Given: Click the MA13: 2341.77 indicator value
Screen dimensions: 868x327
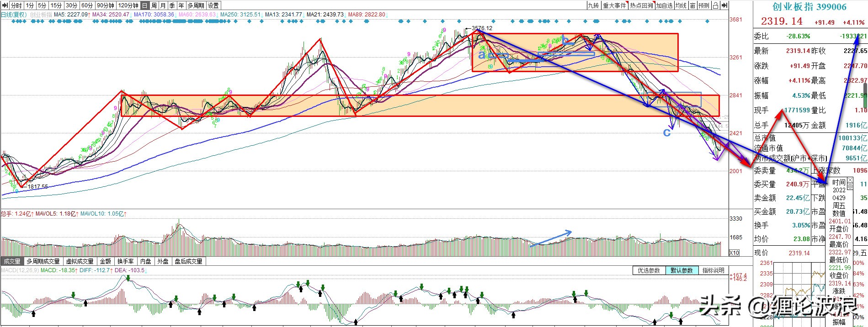Looking at the screenshot, I should pyautogui.click(x=284, y=15).
